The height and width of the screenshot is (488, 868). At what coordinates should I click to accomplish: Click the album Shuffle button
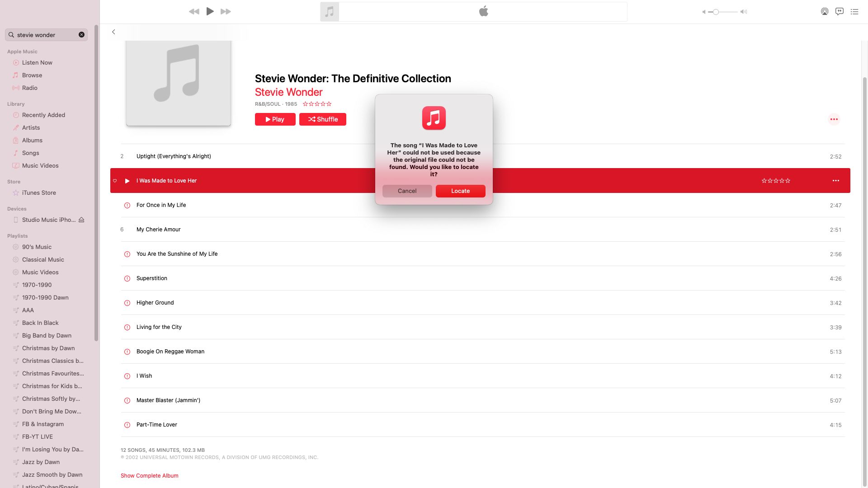[x=323, y=119]
